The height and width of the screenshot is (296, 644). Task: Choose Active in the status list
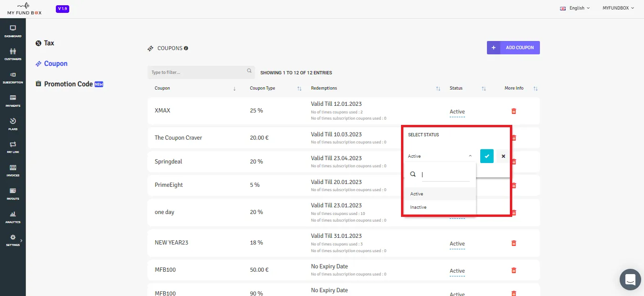440,194
